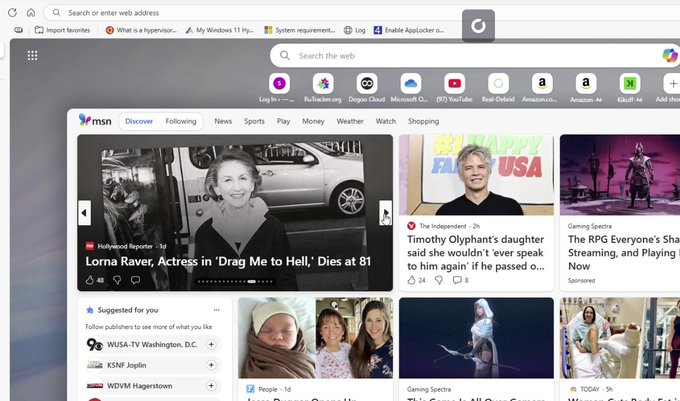Open the Timothy Olyphant article thumbnail
Screen dimensions: 680x401
(x=476, y=175)
